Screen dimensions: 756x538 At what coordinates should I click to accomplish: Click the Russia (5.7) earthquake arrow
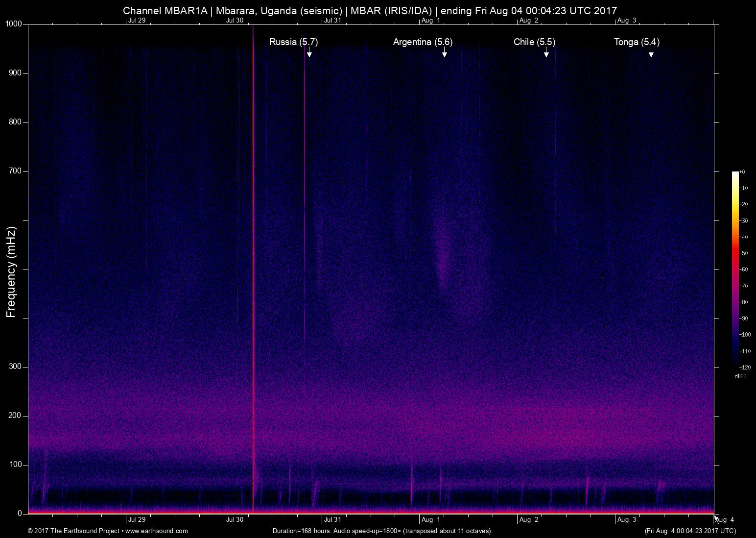tap(309, 54)
